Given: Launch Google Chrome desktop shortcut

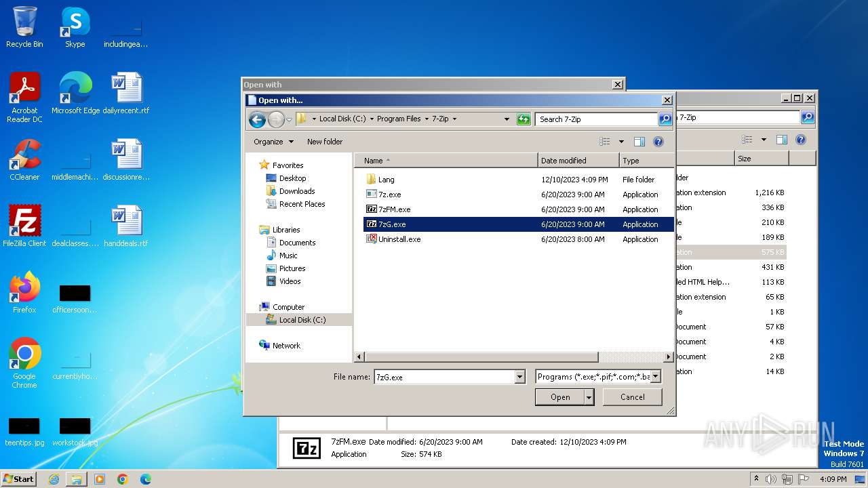Looking at the screenshot, I should pyautogui.click(x=24, y=363).
